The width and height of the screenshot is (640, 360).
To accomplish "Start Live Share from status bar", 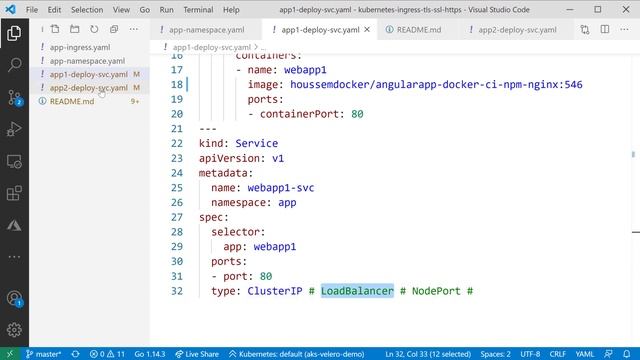I will click(x=197, y=354).
